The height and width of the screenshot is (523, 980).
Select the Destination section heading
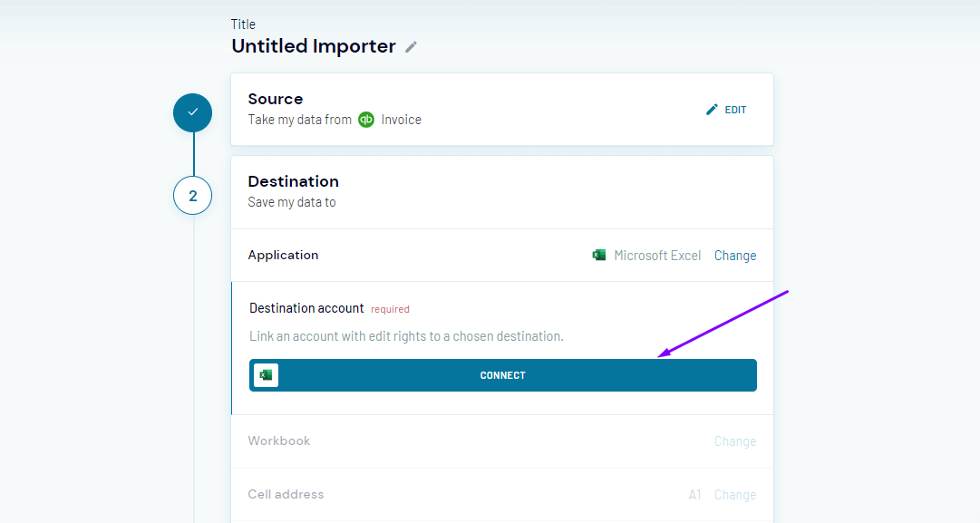[x=293, y=181]
